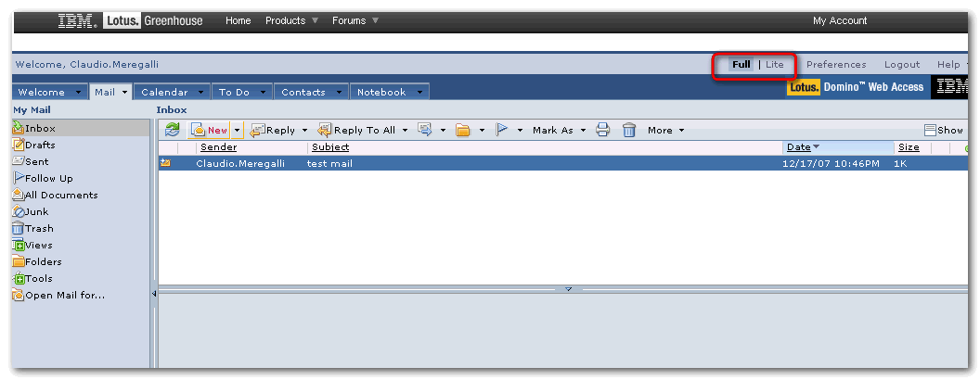Open the Forward dropdown arrow
This screenshot has width=980, height=380.
pyautogui.click(x=443, y=131)
